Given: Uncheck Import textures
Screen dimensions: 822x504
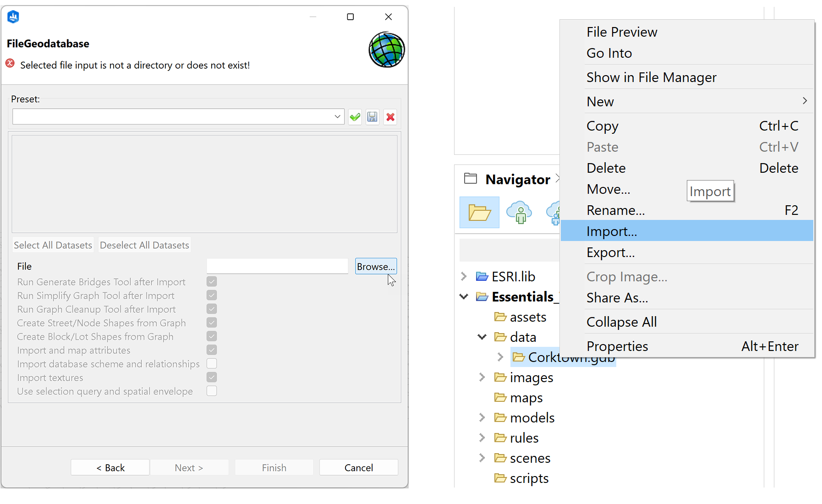Looking at the screenshot, I should tap(211, 377).
